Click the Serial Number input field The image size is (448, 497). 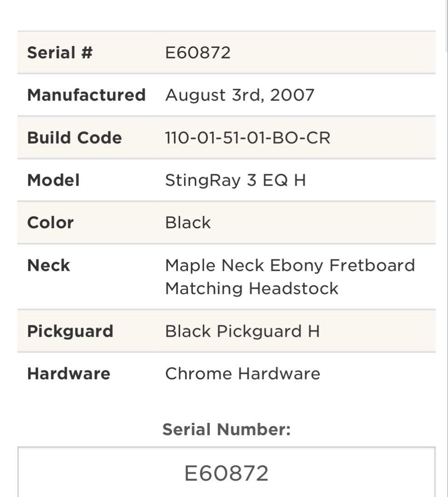tap(226, 473)
